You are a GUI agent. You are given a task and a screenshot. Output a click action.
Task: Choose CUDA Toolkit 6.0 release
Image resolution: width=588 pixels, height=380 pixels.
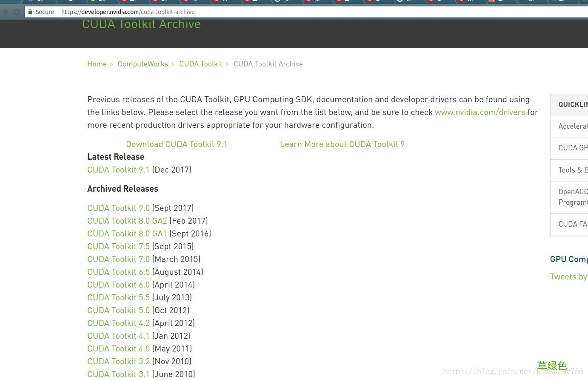point(119,285)
